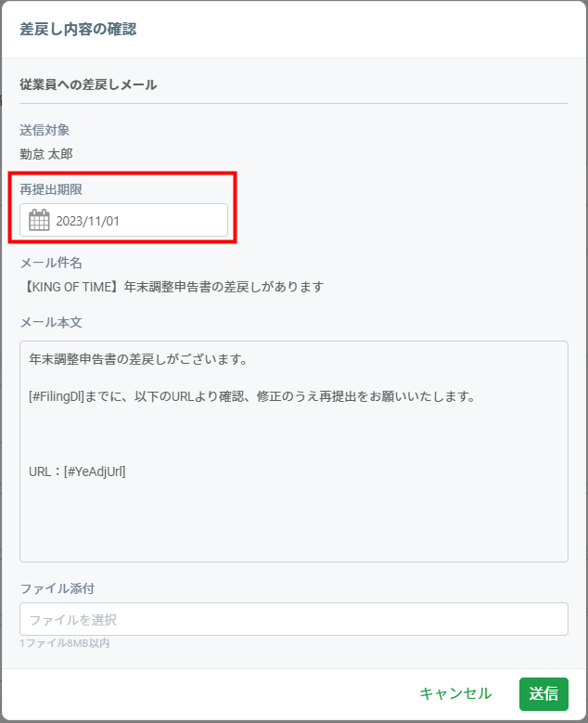The width and height of the screenshot is (588, 723).
Task: Place cursor on the [#FilingDl] placeholder line
Action: pos(251,396)
